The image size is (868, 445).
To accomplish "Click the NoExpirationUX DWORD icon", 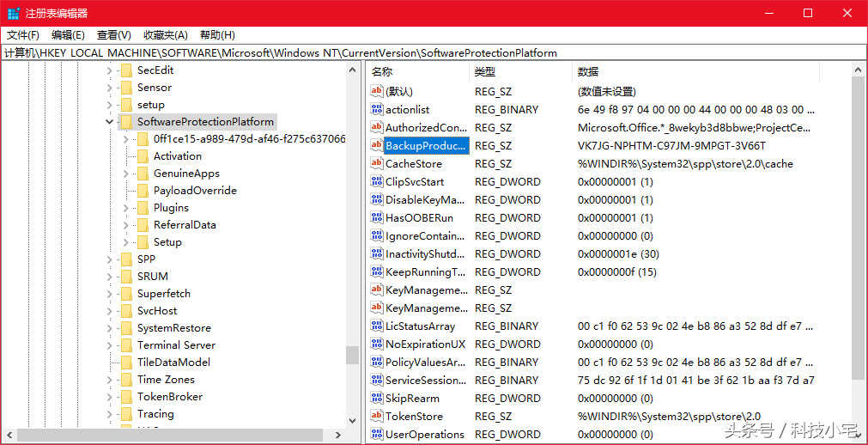I will point(377,344).
